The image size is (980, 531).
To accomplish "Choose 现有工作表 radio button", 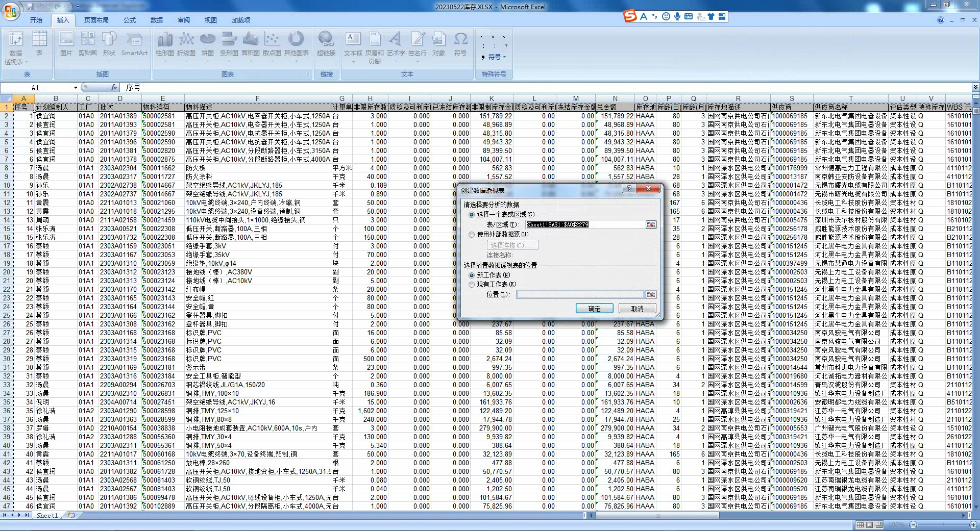I will [472, 285].
